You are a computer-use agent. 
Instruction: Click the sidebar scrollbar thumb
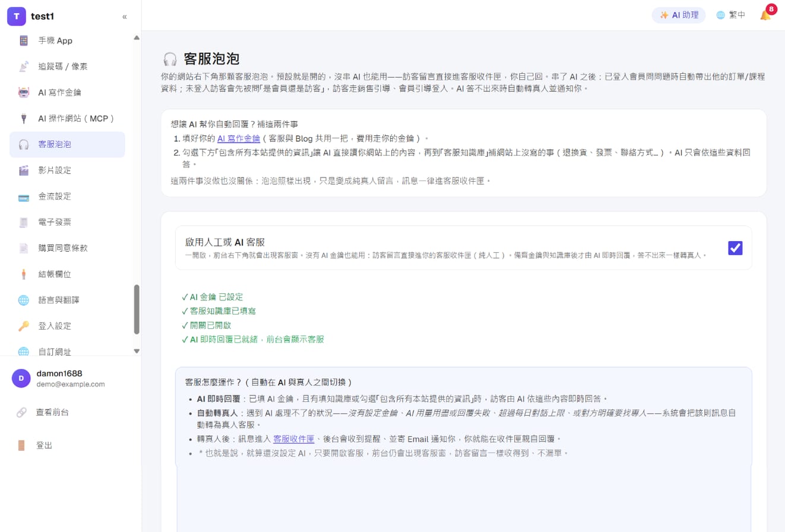(137, 309)
